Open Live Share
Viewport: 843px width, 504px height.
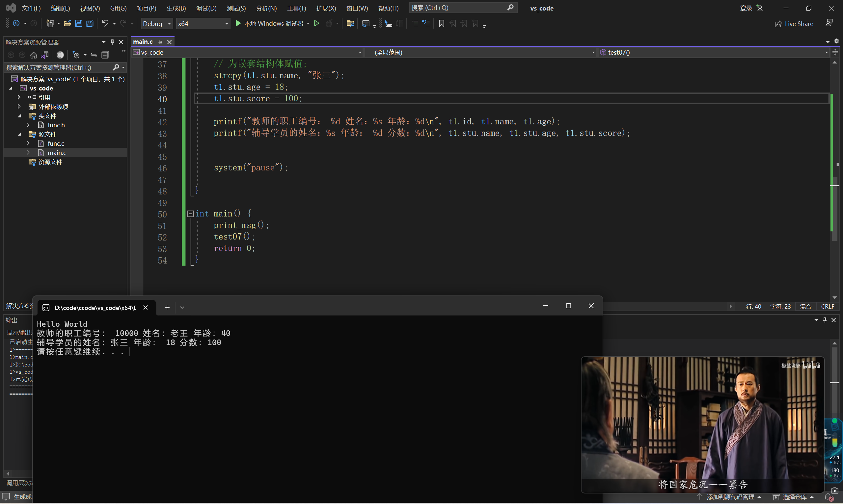click(794, 24)
